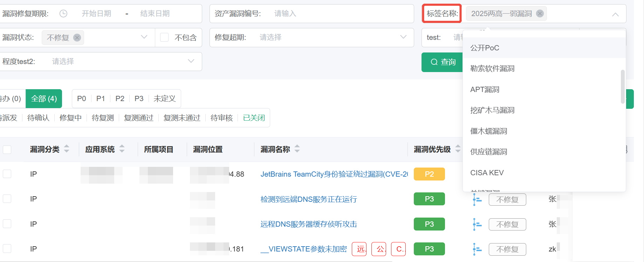
Task: Sort by 漏洞优先级 column arrows
Action: 458,149
